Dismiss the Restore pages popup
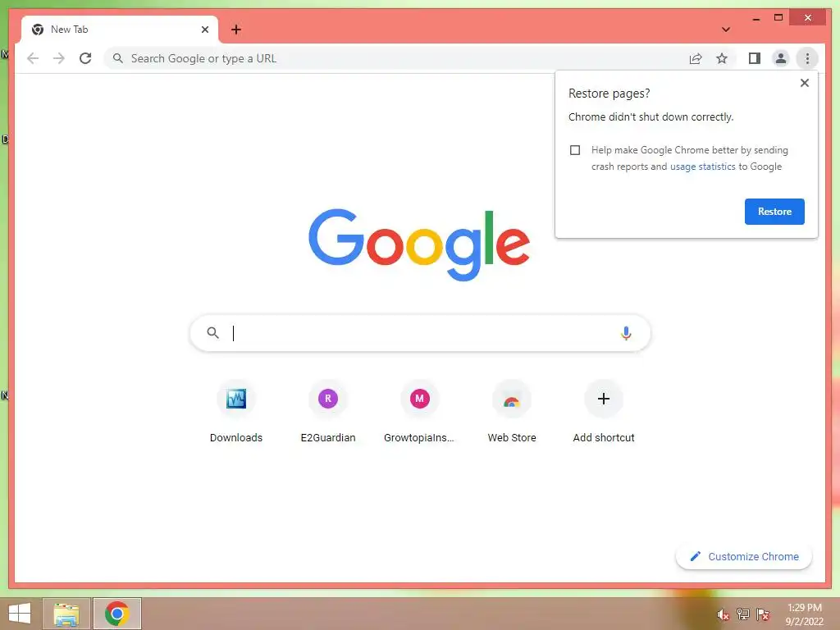This screenshot has width=840, height=630. point(804,83)
